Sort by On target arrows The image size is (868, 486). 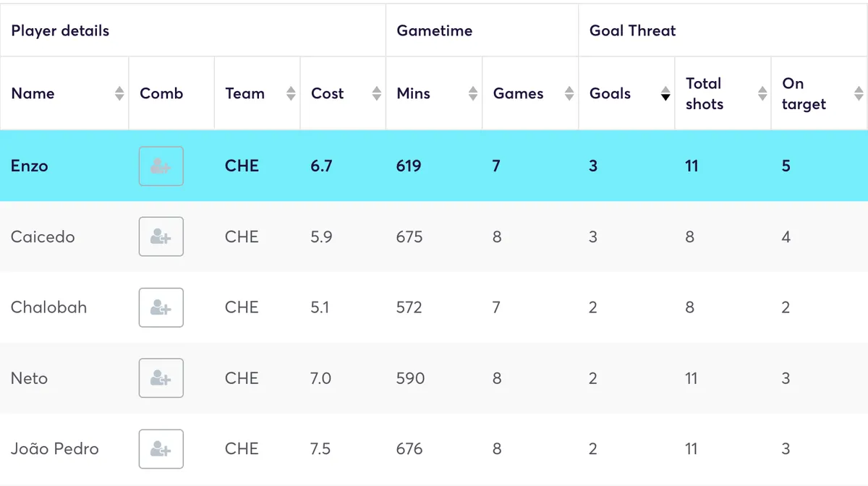coord(858,93)
